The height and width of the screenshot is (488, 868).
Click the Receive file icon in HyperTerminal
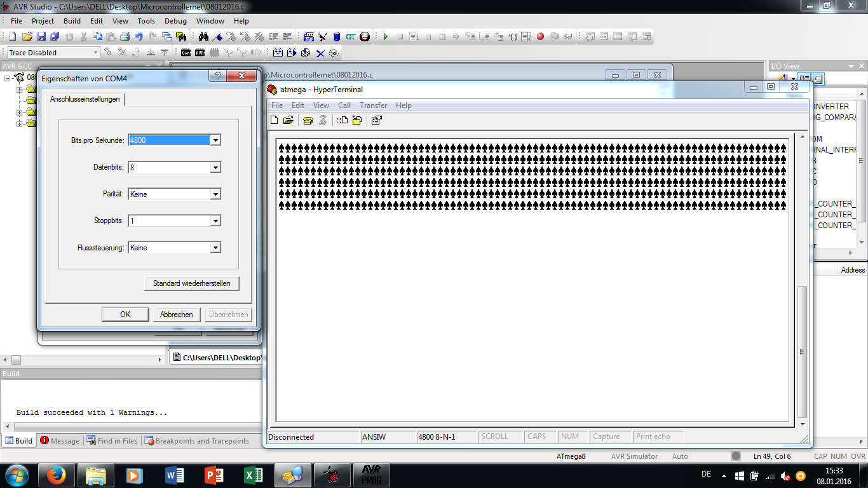tap(356, 120)
